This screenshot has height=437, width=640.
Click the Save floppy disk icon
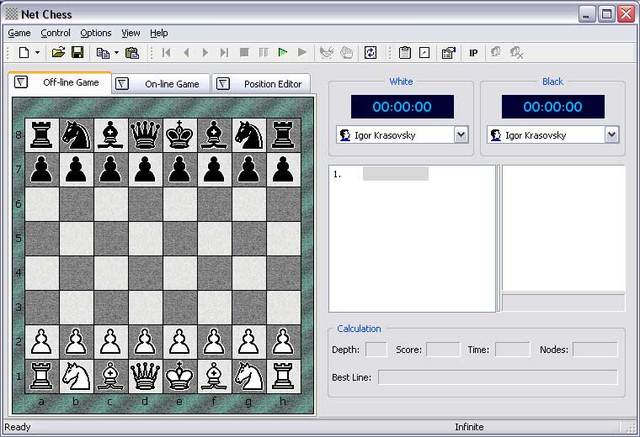tap(78, 53)
